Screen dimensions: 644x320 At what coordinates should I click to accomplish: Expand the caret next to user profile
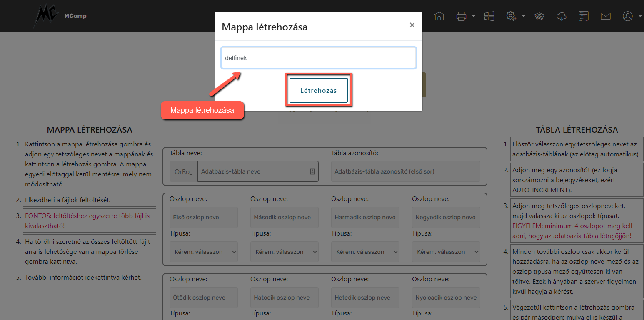pyautogui.click(x=640, y=16)
